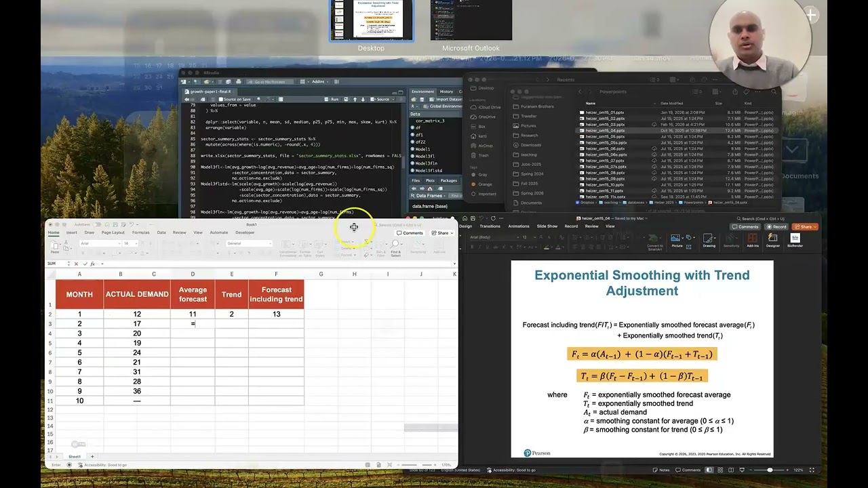
Task: Switch to the History tab in RStudio
Action: point(446,91)
